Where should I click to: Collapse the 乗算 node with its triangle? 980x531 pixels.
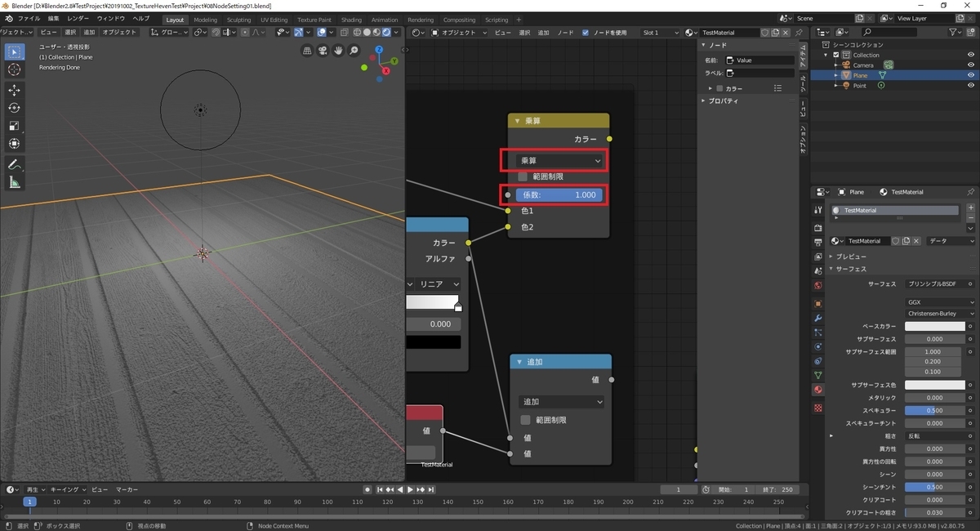(x=517, y=121)
